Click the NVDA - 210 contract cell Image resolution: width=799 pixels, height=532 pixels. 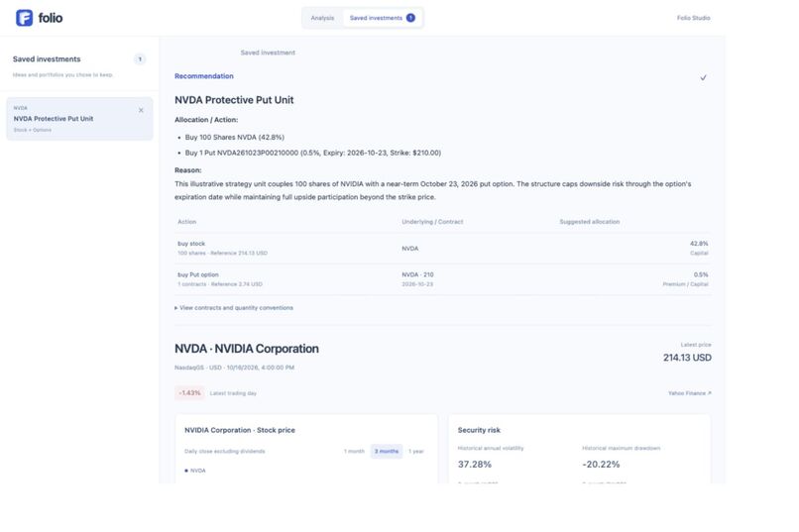(x=417, y=279)
